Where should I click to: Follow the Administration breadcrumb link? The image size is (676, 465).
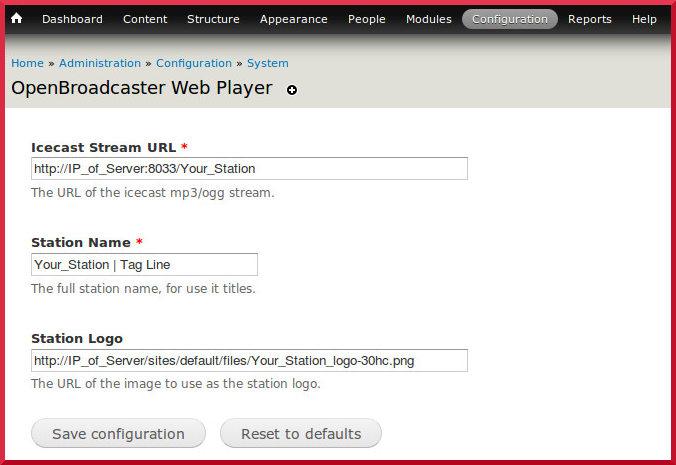(x=100, y=63)
